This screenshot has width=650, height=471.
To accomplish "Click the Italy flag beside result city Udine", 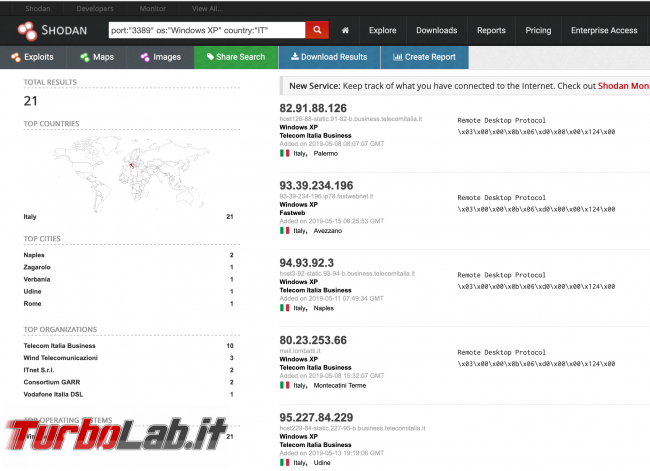I will coord(284,462).
